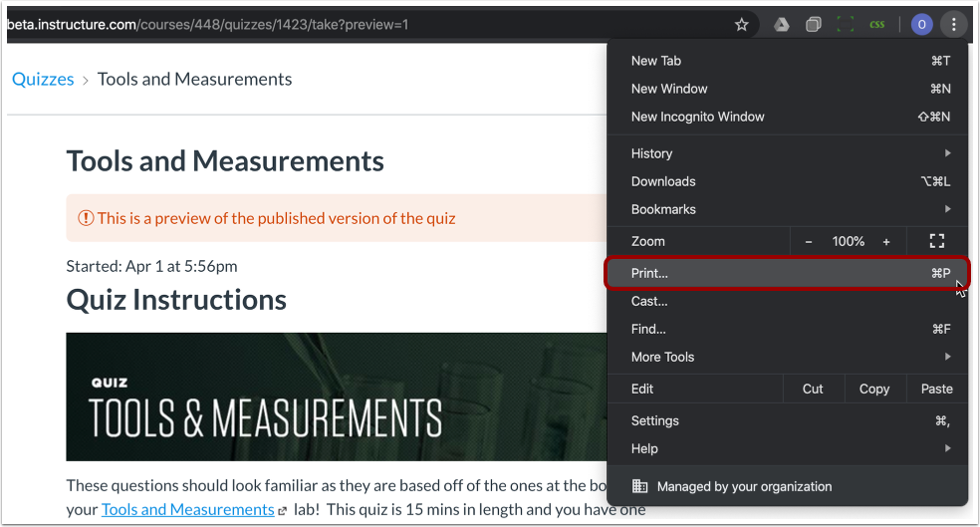Open the profile avatar O
The width and height of the screenshot is (980, 527).
(x=921, y=24)
